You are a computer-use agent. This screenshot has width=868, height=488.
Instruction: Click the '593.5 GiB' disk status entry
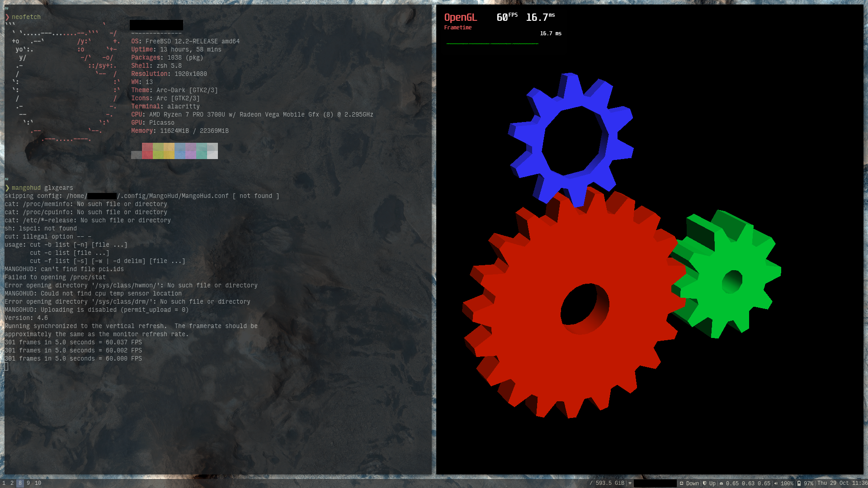607,483
